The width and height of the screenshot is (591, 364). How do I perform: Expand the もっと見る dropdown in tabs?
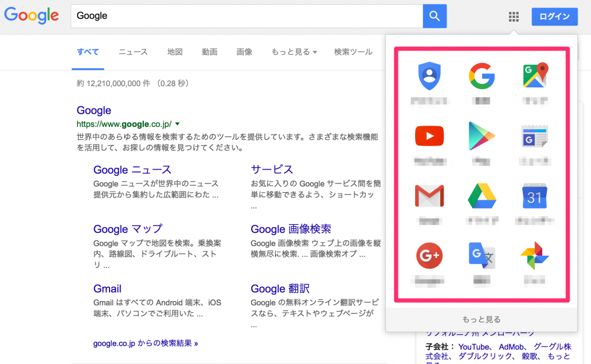294,52
